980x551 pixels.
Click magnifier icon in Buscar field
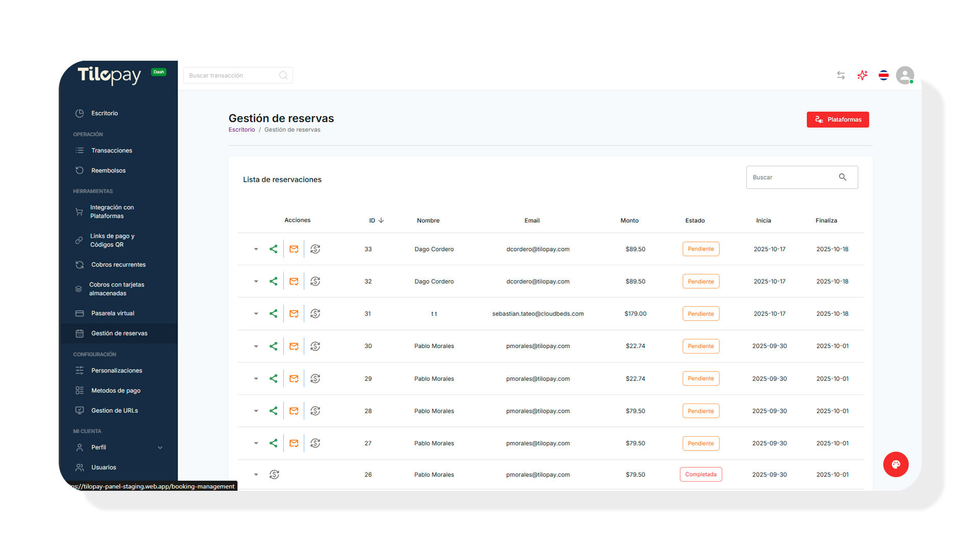click(x=843, y=177)
